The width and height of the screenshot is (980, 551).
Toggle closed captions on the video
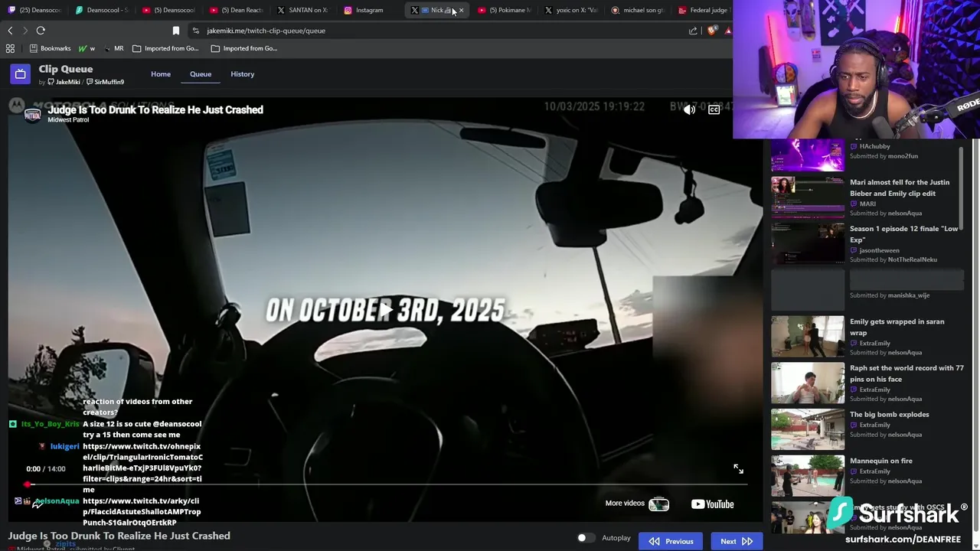[x=714, y=109]
